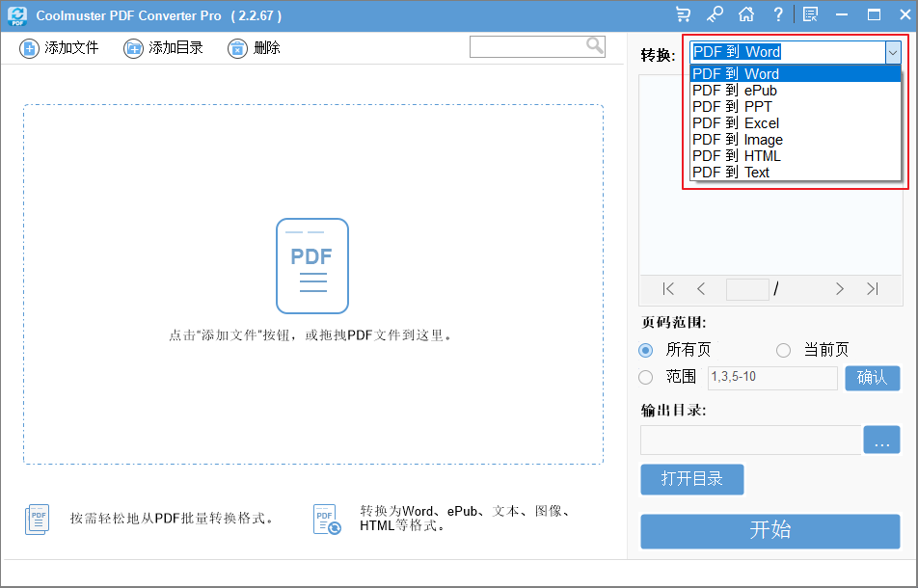Click the 打开目录 open folder button

692,479
